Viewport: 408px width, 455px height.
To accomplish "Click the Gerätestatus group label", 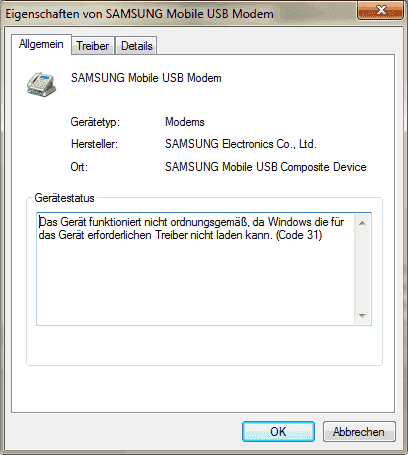I will (65, 198).
